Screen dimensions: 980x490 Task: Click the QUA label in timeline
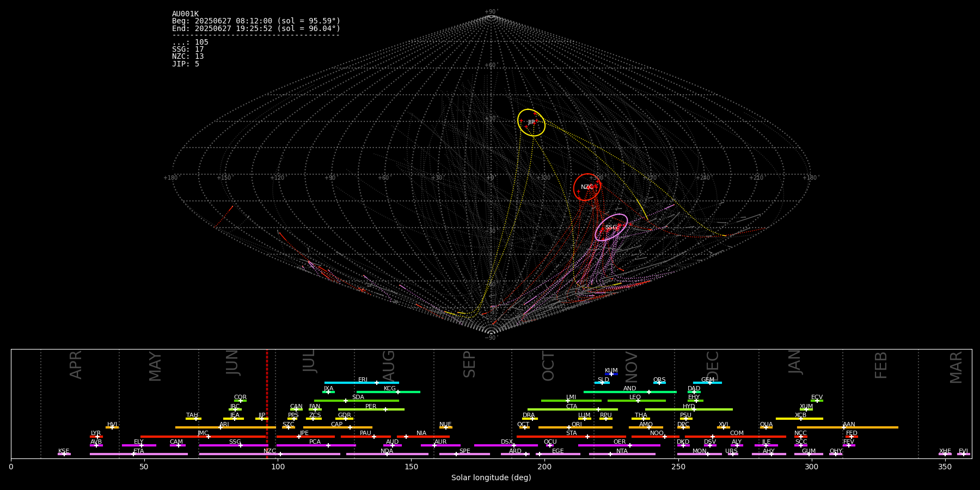[x=766, y=425]
